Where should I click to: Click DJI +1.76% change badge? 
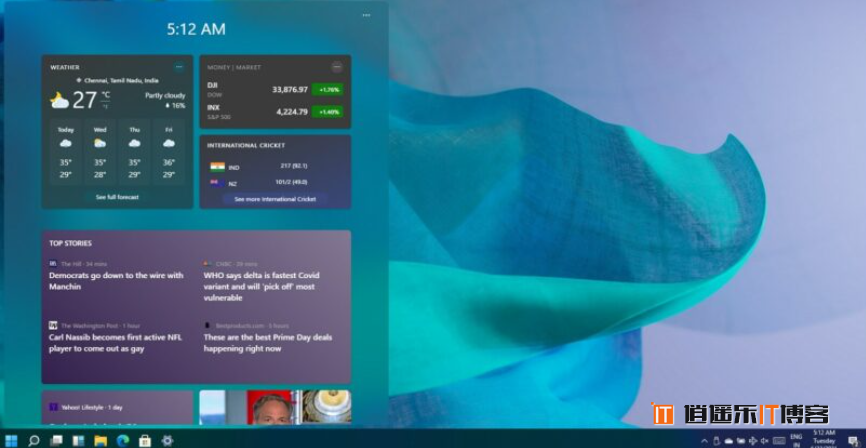point(327,89)
